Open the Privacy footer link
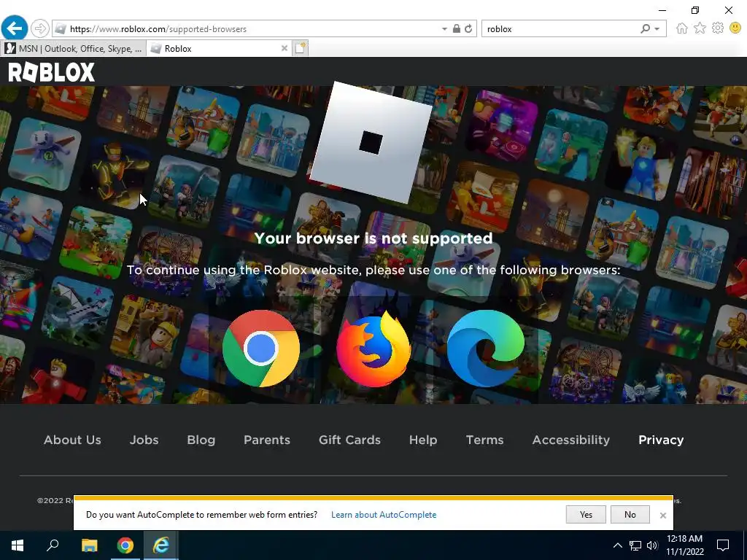747x560 pixels. (x=661, y=440)
